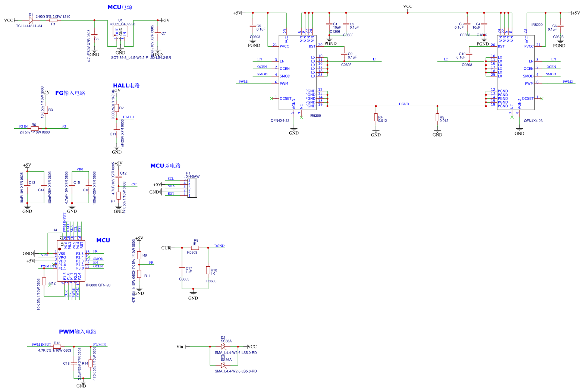
Task: Select the R8 1K resistor symbol
Action: (x=195, y=248)
